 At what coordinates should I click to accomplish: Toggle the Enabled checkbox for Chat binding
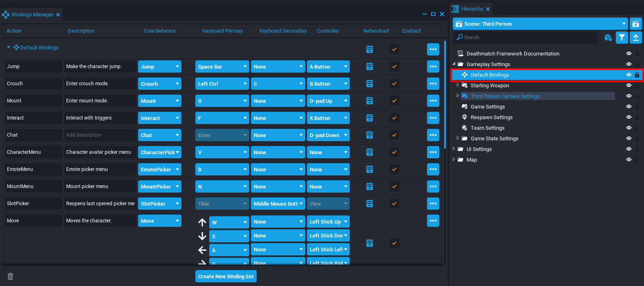tap(394, 135)
